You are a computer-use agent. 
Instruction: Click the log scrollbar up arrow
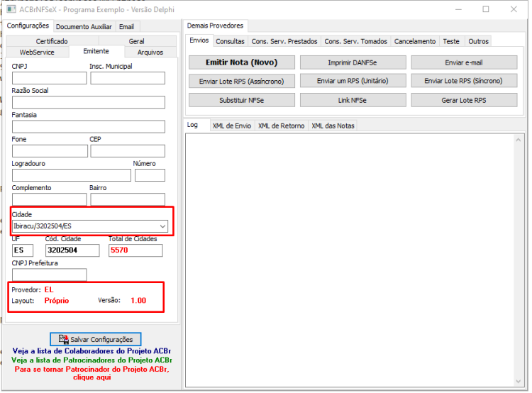click(518, 140)
